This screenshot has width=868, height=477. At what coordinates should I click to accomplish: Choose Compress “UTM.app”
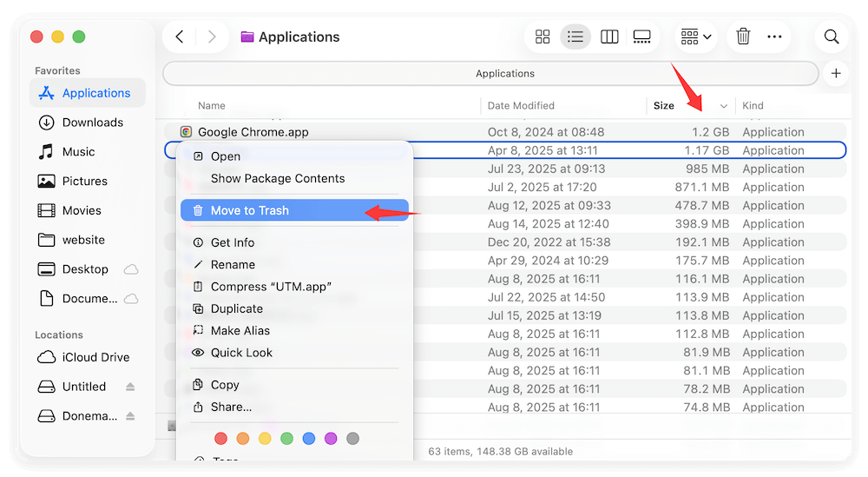point(294,287)
